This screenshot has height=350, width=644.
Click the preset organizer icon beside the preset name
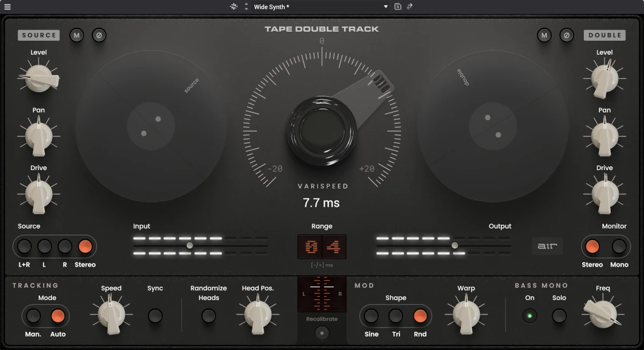pos(233,6)
